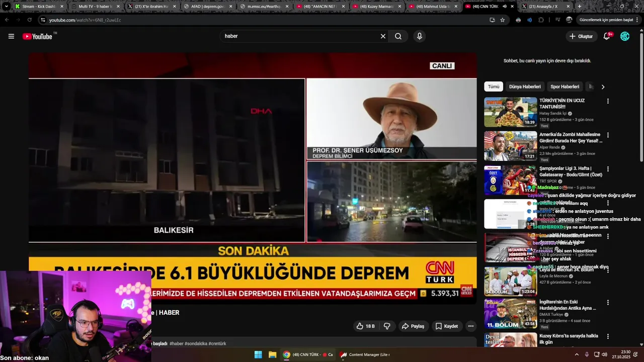
Task: Open Hatay Sandık İçi channel name
Action: click(x=553, y=114)
